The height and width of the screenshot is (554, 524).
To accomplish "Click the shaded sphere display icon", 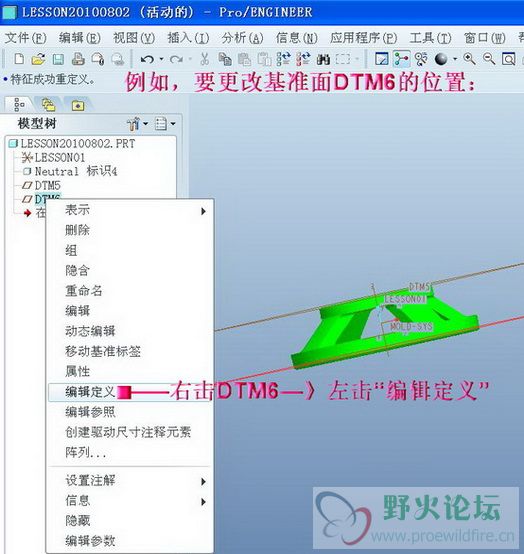I will coord(441,59).
